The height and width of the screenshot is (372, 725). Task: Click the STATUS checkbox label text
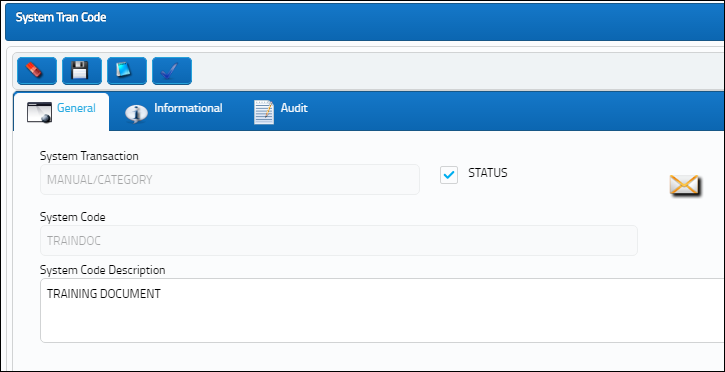click(x=488, y=173)
